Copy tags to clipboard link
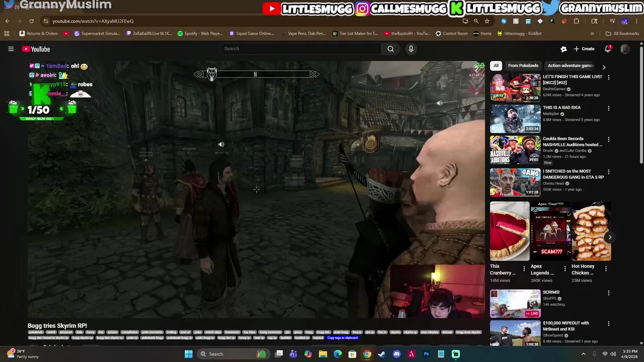The image size is (644, 362). click(342, 338)
